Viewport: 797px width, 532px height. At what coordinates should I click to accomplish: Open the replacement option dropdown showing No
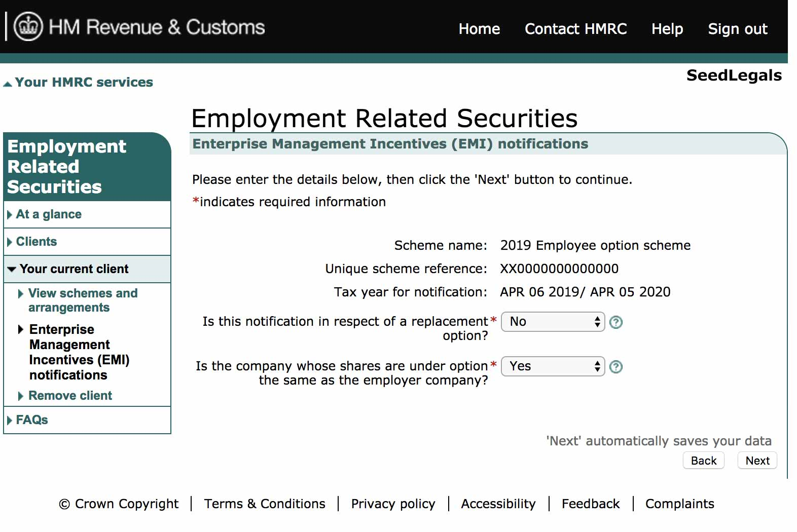pos(553,322)
